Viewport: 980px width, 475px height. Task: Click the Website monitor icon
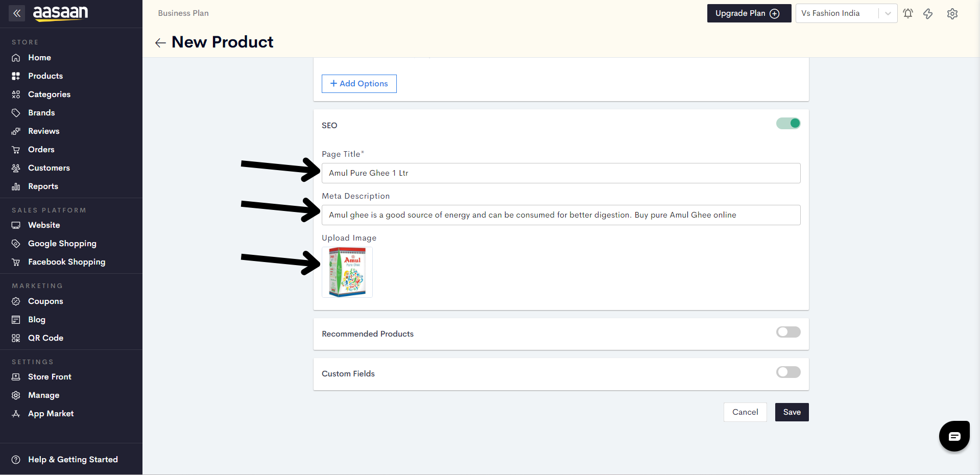click(16, 225)
